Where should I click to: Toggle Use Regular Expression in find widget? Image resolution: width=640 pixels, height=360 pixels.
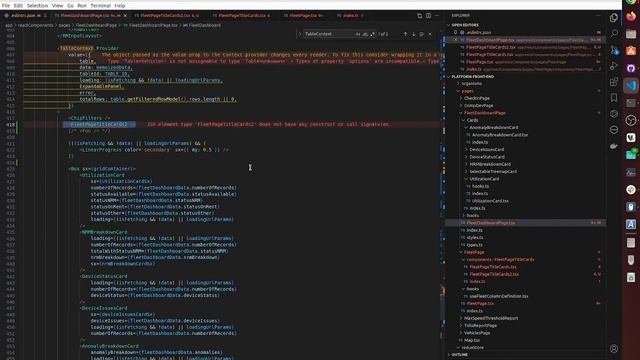[373, 34]
